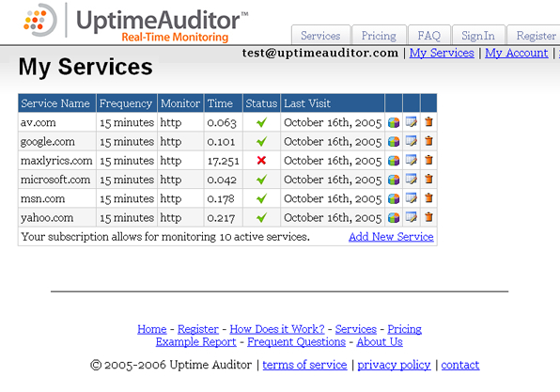Click the green checkmark status for google.com

[262, 142]
